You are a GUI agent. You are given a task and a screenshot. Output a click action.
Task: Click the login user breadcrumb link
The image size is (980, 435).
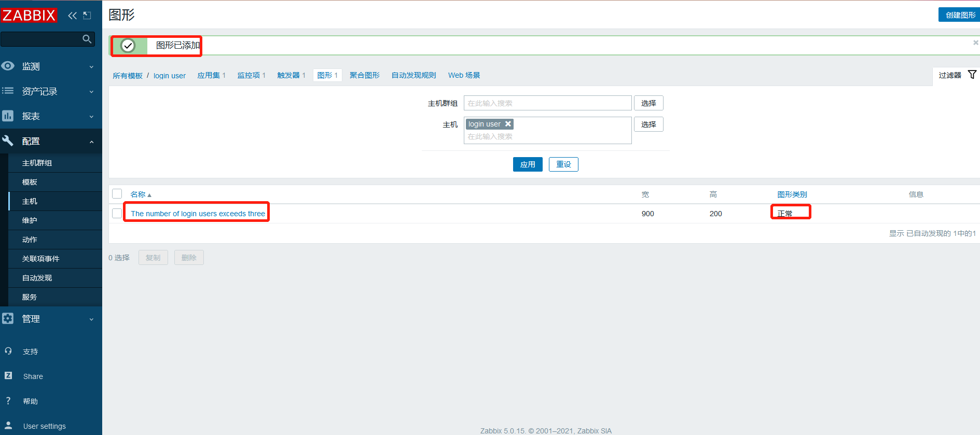click(170, 76)
